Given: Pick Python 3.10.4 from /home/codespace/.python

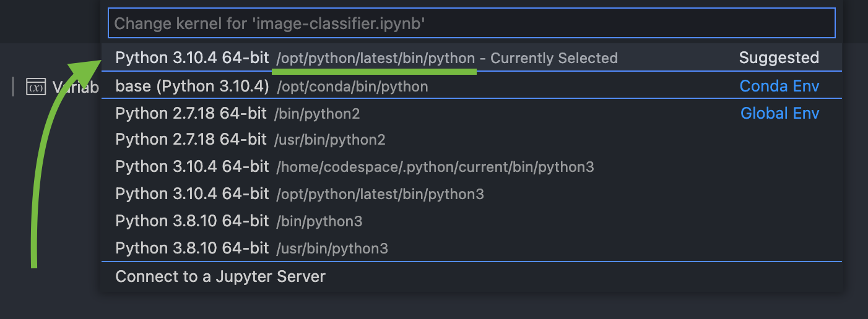Looking at the screenshot, I should coord(192,167).
